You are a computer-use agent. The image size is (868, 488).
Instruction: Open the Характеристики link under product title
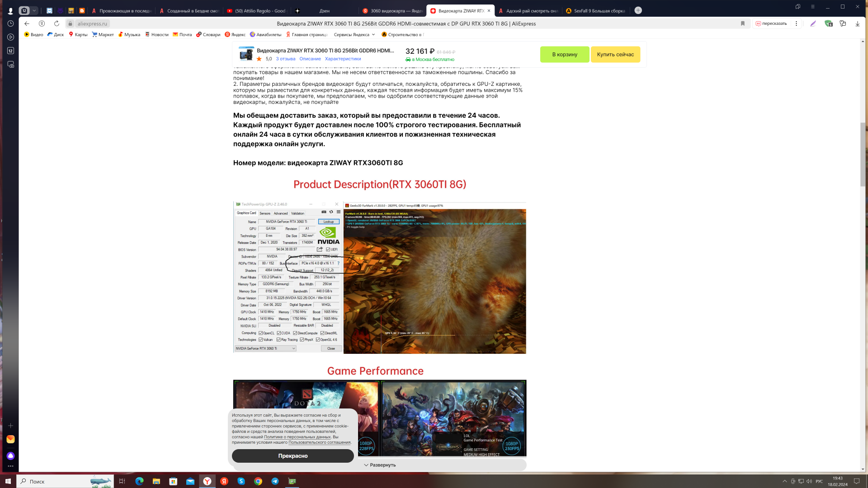(343, 59)
